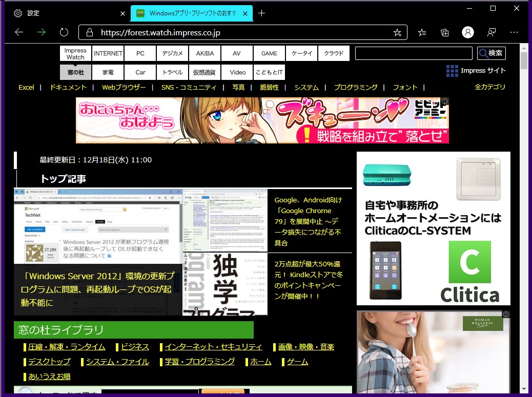Open the Impress サイト grid menu
532x397 pixels.
476,71
